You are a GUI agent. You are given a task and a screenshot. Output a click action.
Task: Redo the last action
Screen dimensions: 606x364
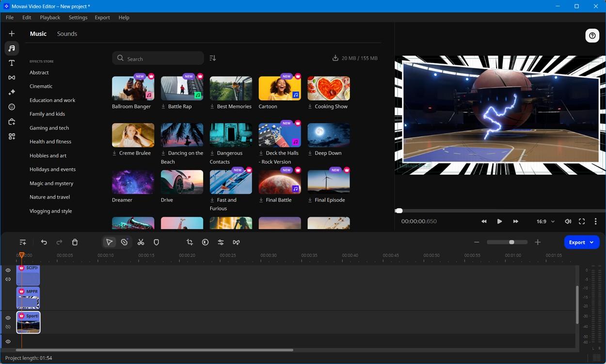point(59,242)
